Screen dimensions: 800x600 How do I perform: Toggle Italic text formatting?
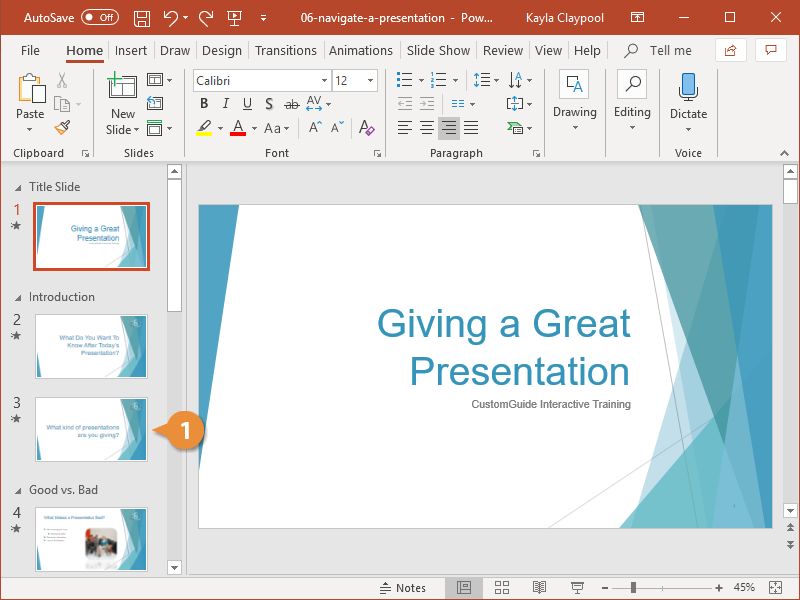click(226, 104)
